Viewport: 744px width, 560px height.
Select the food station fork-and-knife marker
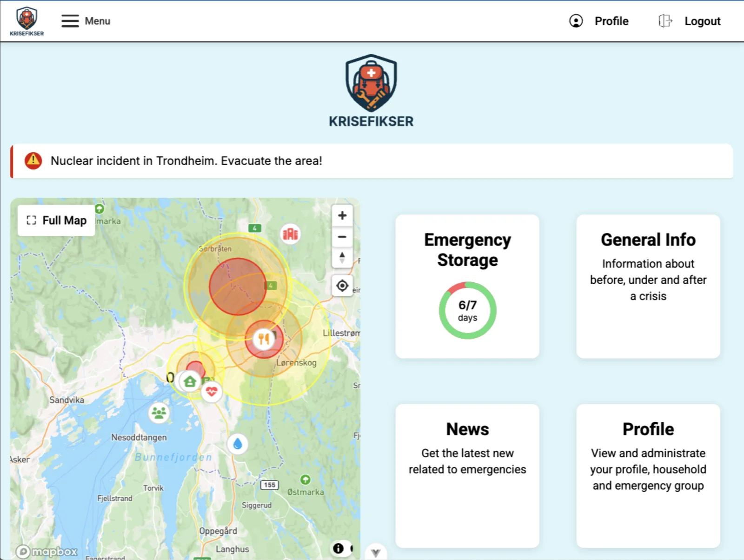coord(264,339)
